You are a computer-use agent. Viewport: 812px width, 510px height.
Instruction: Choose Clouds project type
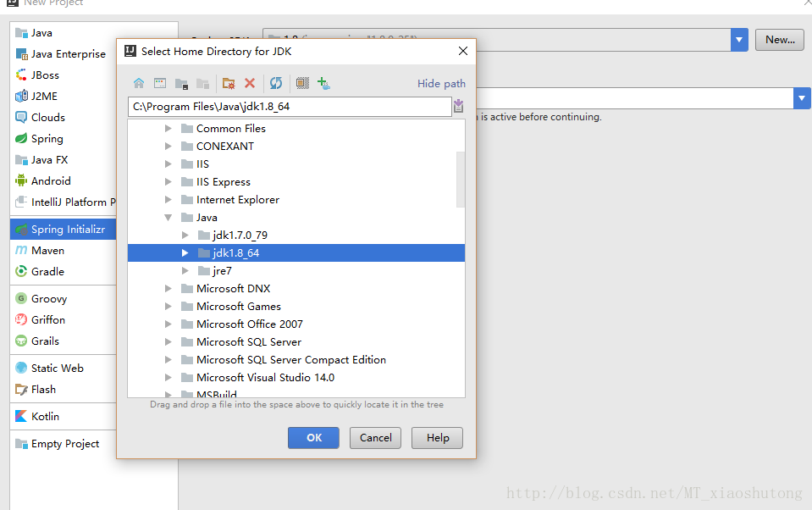point(62,118)
